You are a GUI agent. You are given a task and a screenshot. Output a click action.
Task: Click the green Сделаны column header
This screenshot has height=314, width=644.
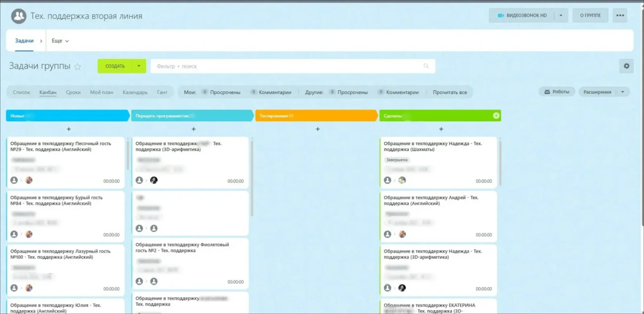[440, 116]
